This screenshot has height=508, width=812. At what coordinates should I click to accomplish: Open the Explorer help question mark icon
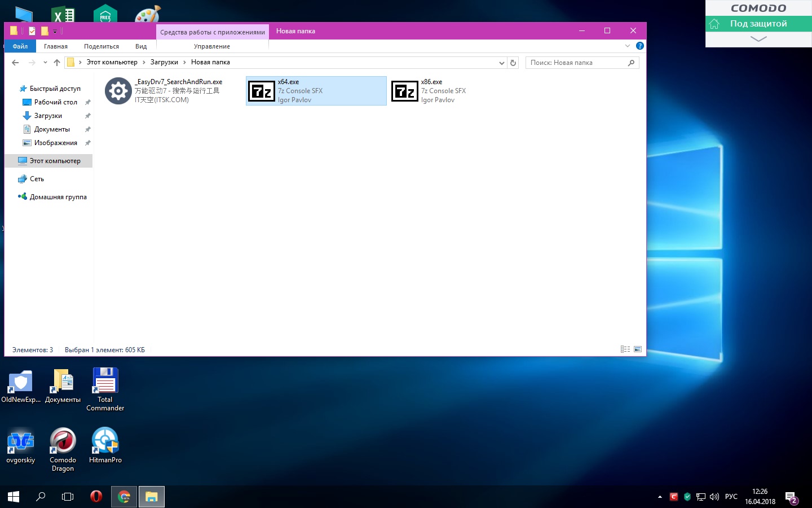(639, 46)
